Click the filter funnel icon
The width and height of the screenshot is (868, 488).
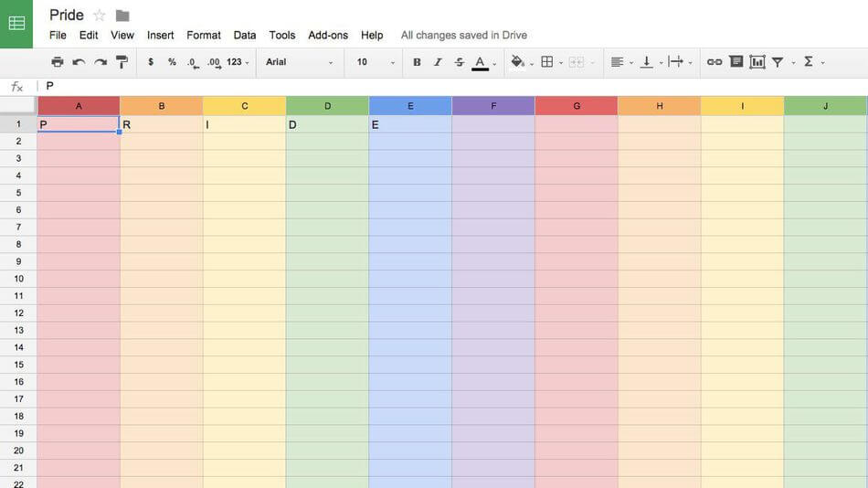pyautogui.click(x=778, y=62)
